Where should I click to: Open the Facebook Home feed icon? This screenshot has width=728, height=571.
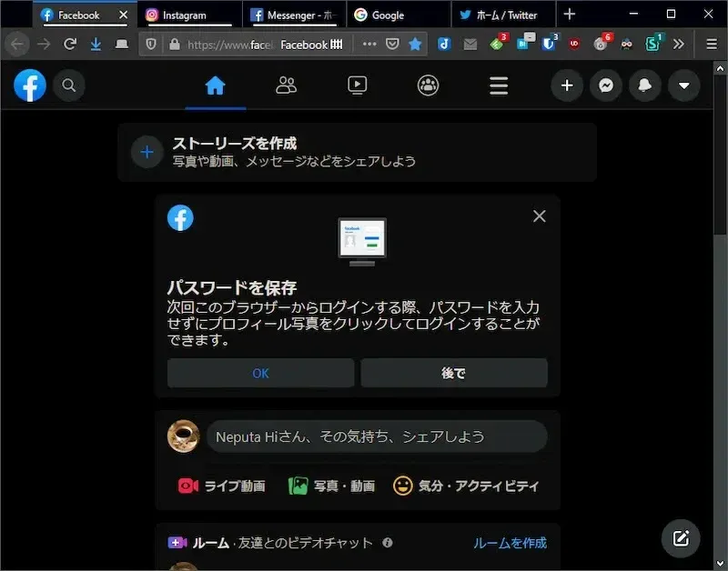pyautogui.click(x=214, y=85)
